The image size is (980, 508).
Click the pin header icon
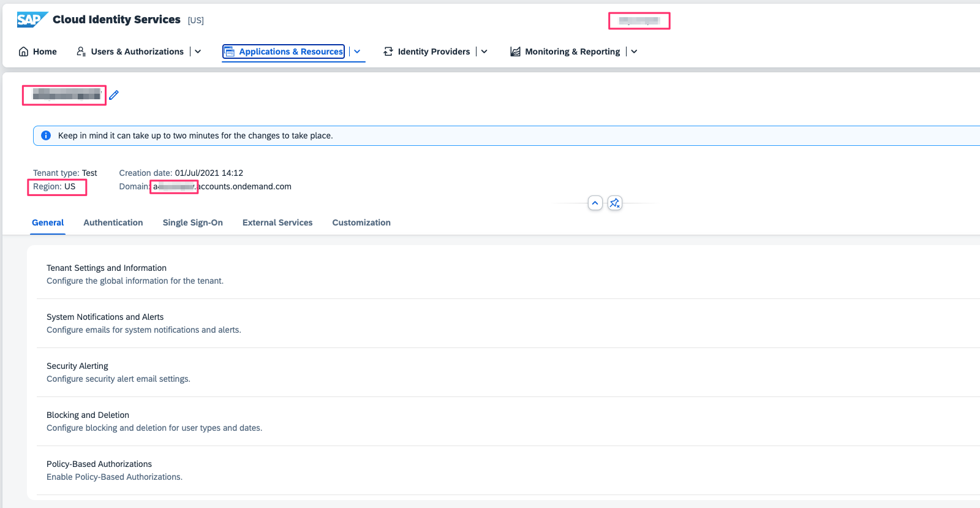[615, 203]
